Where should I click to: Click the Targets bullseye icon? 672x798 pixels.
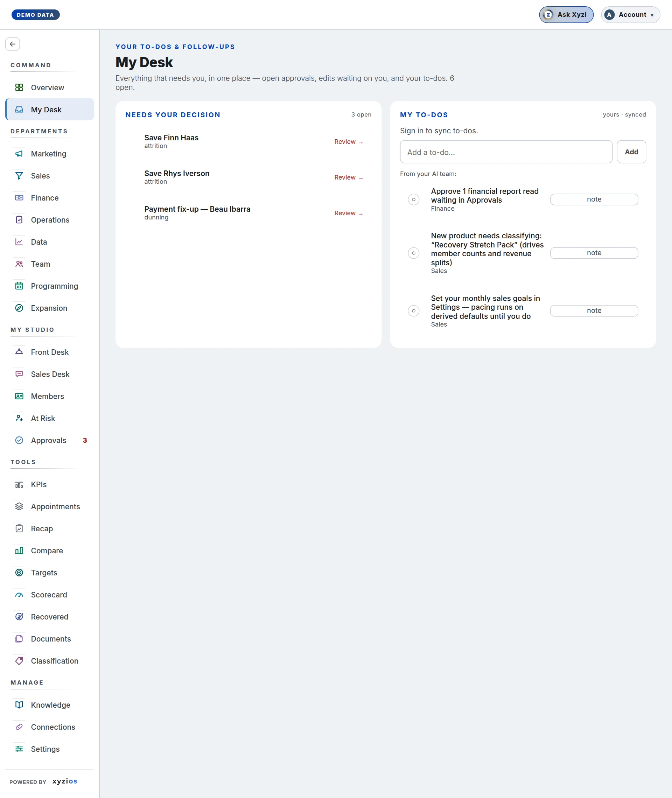click(x=19, y=573)
